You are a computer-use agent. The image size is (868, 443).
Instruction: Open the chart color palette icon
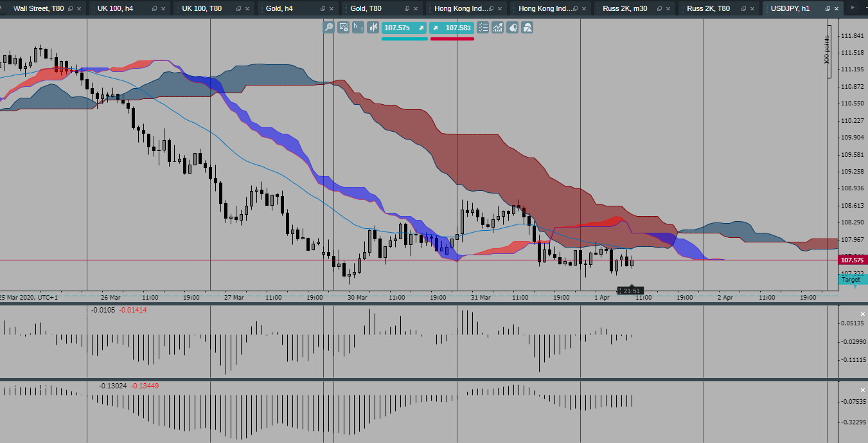513,28
